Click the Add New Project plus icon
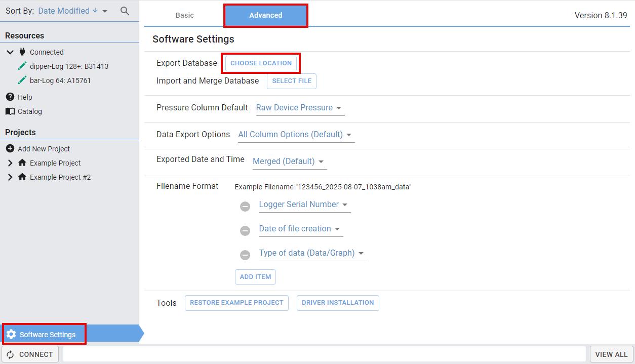 point(10,149)
